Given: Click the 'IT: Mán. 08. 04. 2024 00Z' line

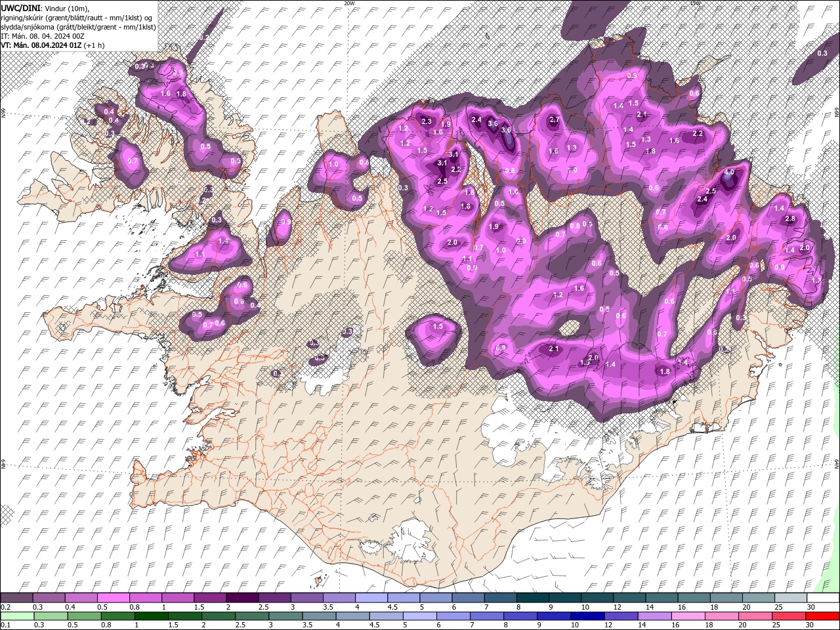Looking at the screenshot, I should [43, 35].
